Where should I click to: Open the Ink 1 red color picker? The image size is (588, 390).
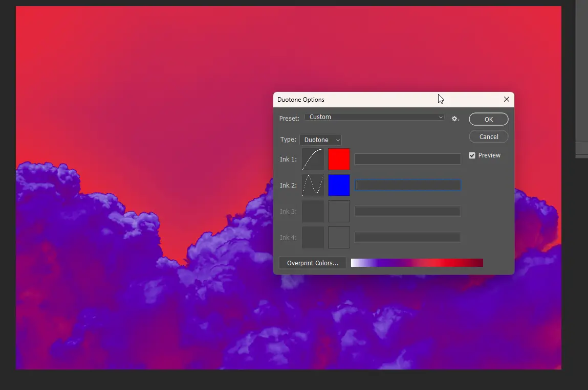(x=339, y=159)
